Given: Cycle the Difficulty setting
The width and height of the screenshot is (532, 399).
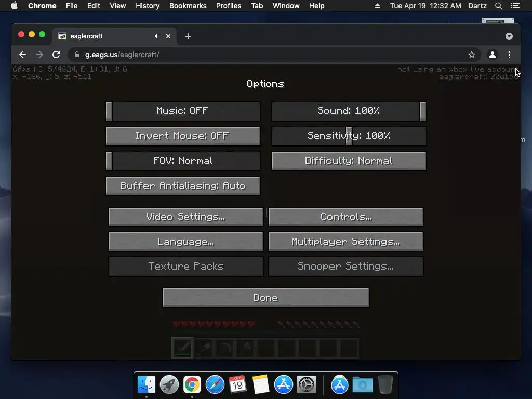Looking at the screenshot, I should click(x=349, y=161).
